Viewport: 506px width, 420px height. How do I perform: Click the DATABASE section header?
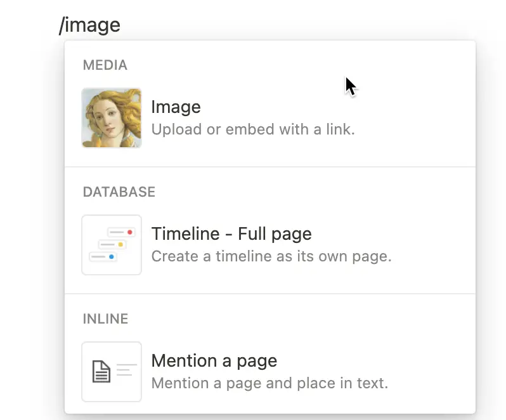[x=119, y=192]
